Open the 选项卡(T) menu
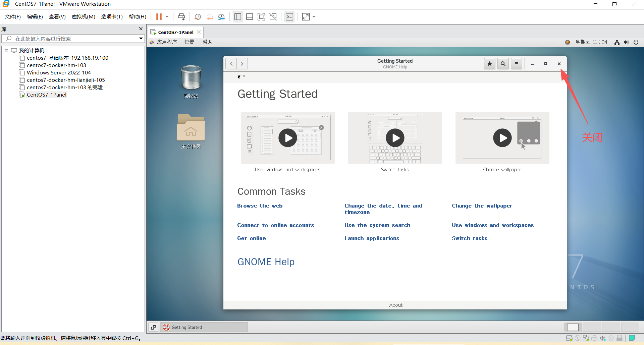This screenshot has width=644, height=345. (112, 17)
